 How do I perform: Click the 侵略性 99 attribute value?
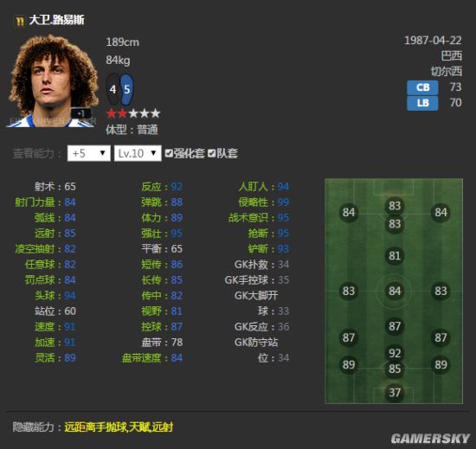[x=283, y=202]
